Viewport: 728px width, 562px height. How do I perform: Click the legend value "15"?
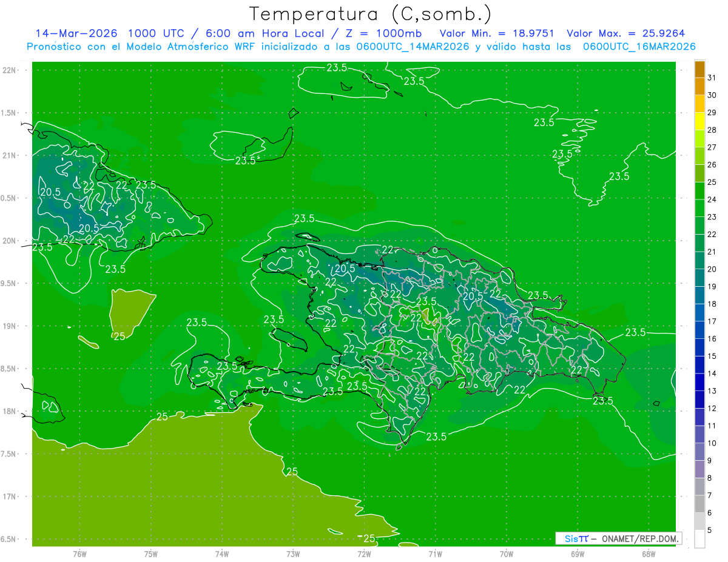[712, 356]
